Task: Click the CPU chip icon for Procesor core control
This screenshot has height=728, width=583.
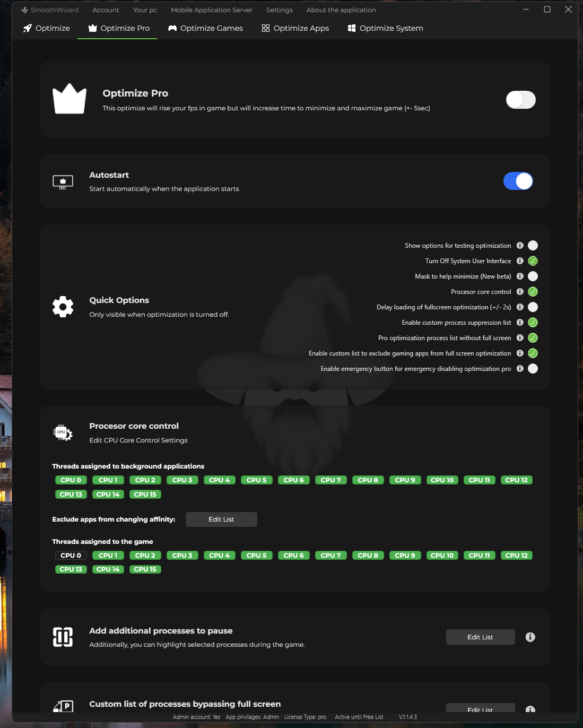Action: pyautogui.click(x=63, y=432)
